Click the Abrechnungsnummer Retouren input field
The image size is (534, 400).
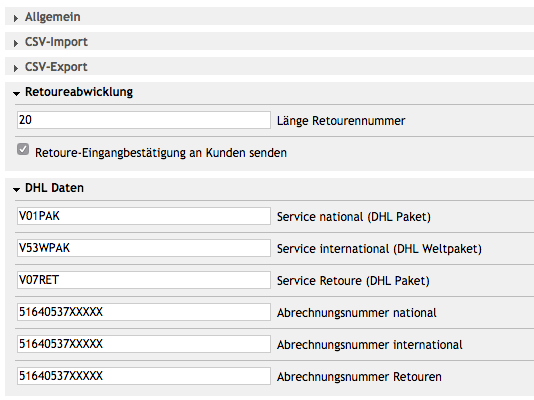point(144,376)
